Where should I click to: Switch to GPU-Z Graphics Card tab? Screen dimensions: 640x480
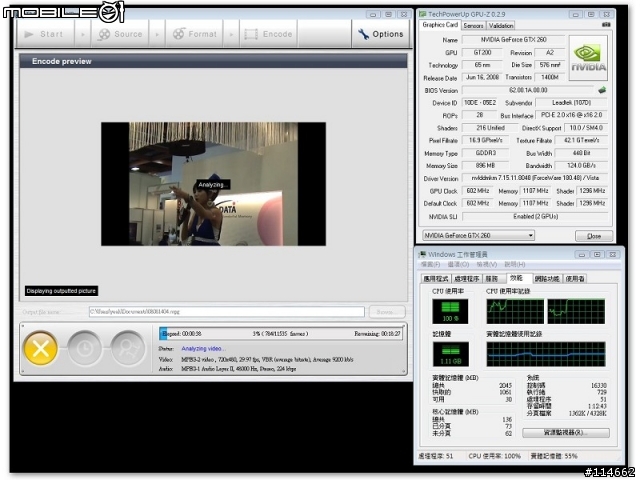point(440,25)
